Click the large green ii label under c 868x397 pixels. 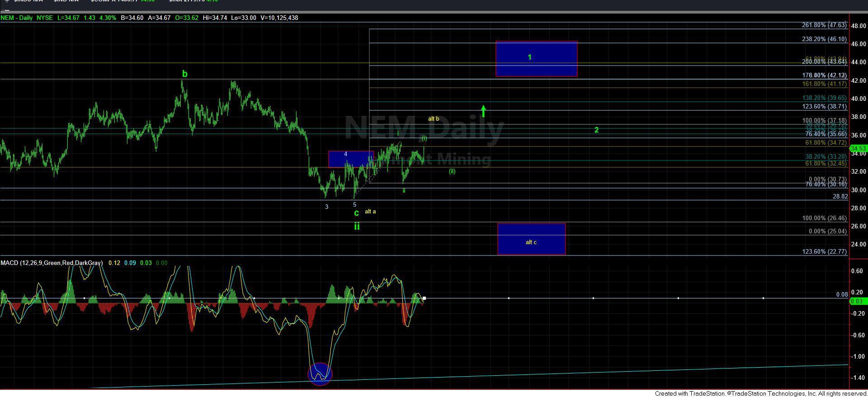pyautogui.click(x=357, y=226)
